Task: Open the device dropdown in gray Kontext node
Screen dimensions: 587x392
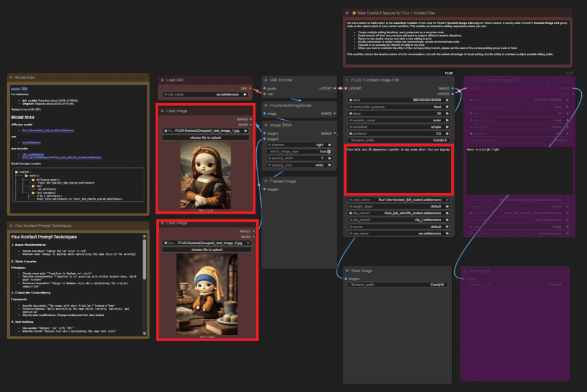Action: [399, 226]
